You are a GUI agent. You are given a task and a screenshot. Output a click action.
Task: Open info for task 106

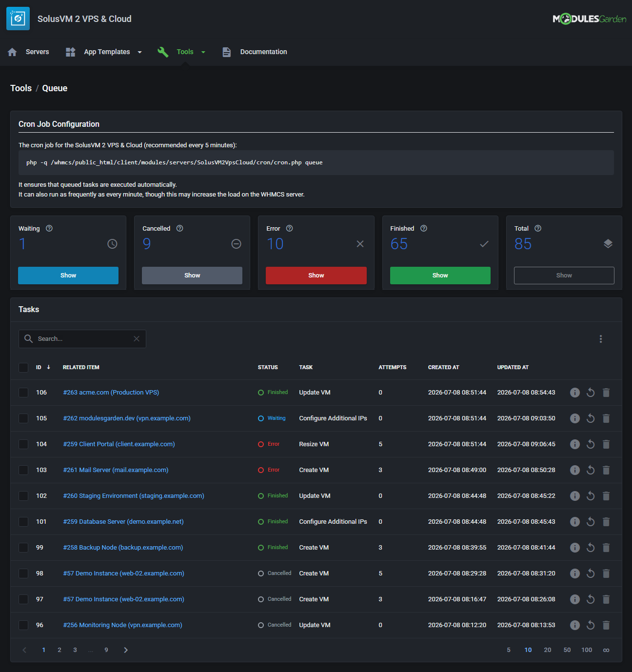575,393
